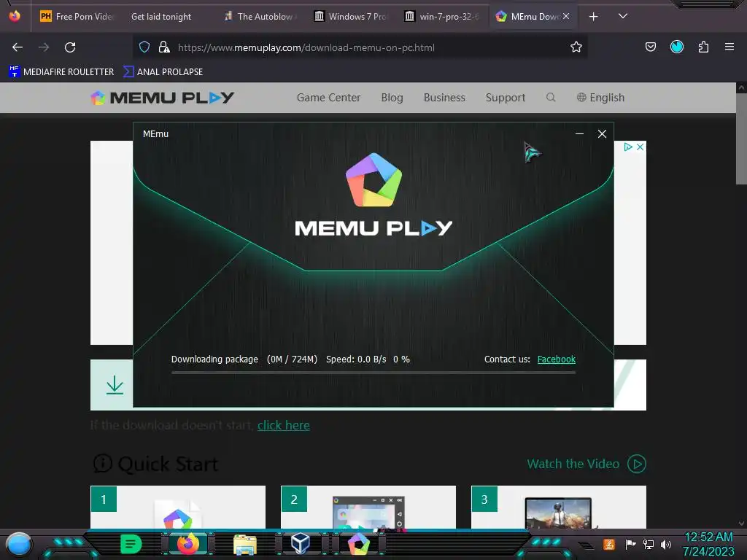This screenshot has width=747, height=560.
Task: Close the ad with the X icon
Action: click(640, 147)
